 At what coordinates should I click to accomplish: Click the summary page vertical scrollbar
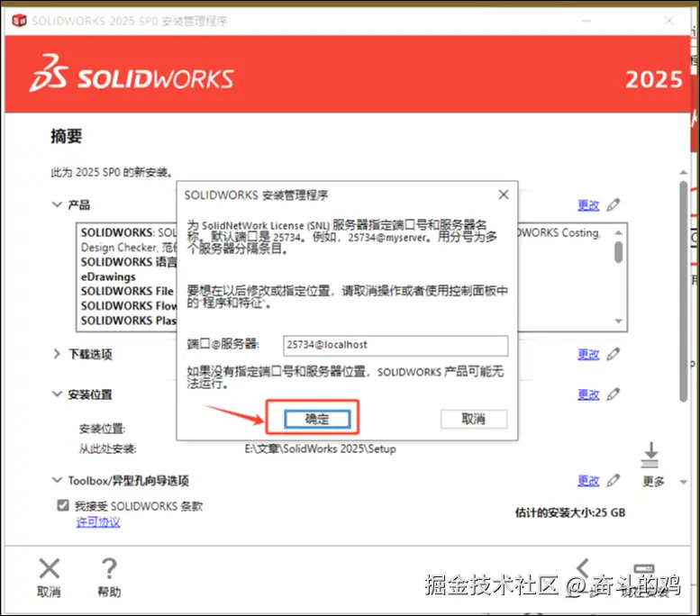click(684, 291)
